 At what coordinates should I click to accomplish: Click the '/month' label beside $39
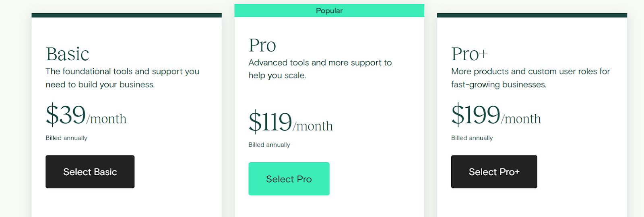[x=107, y=119]
